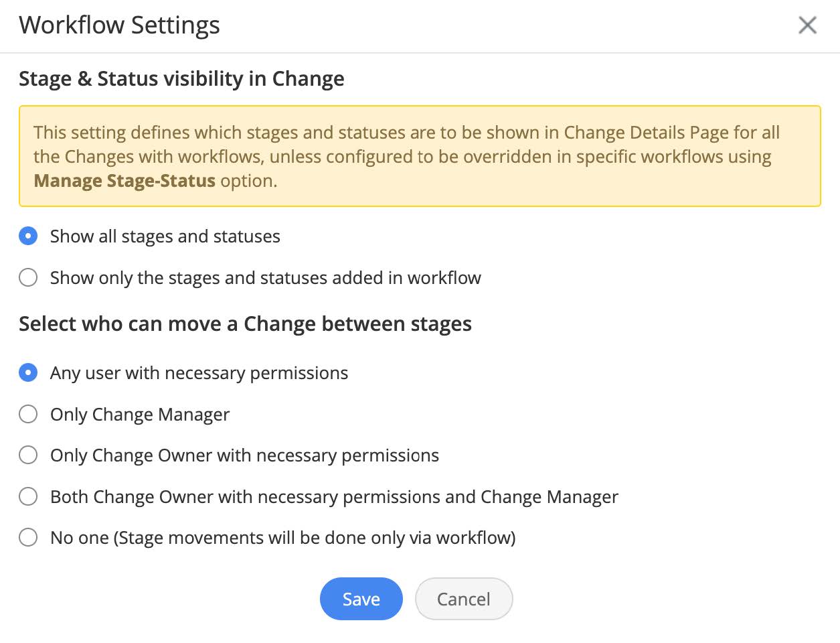
Task: Click 'Select who can move a Change between stages' heading
Action: tap(245, 324)
